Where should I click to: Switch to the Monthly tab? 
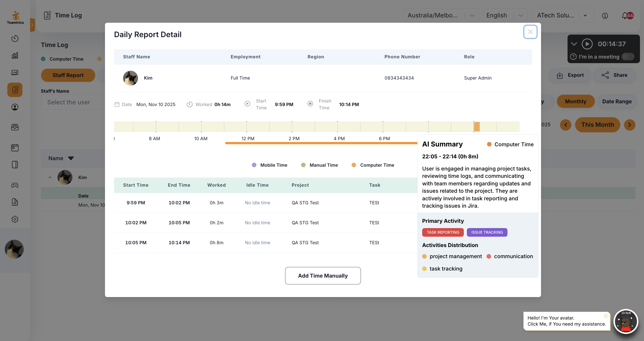click(576, 102)
